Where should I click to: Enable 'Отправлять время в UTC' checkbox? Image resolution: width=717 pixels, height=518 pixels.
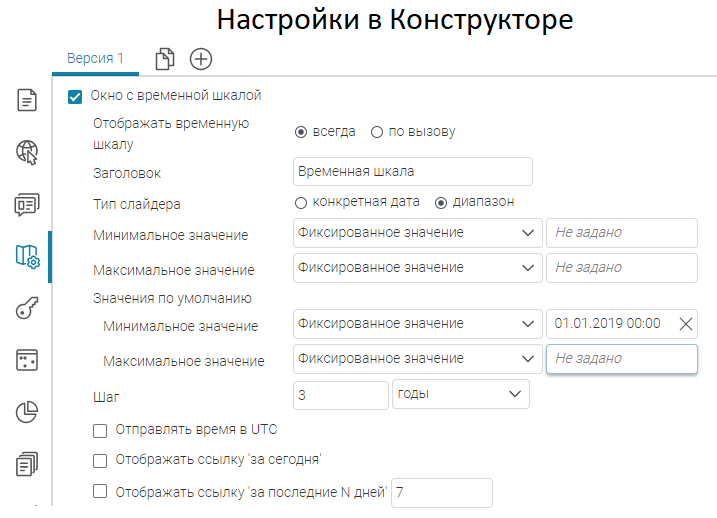[100, 431]
